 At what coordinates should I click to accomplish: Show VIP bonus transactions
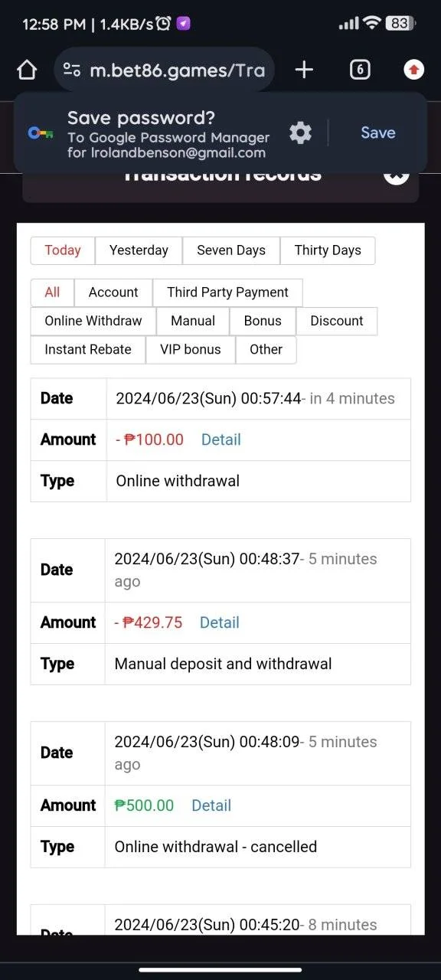[191, 349]
